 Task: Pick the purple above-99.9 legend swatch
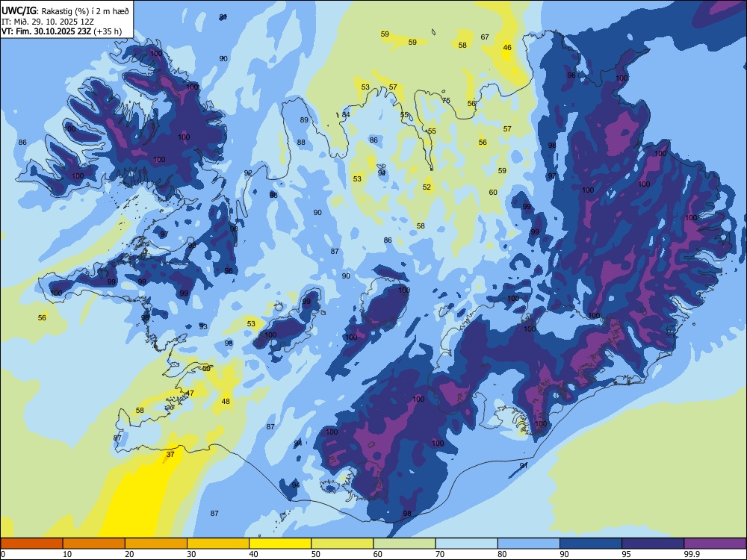pyautogui.click(x=715, y=544)
